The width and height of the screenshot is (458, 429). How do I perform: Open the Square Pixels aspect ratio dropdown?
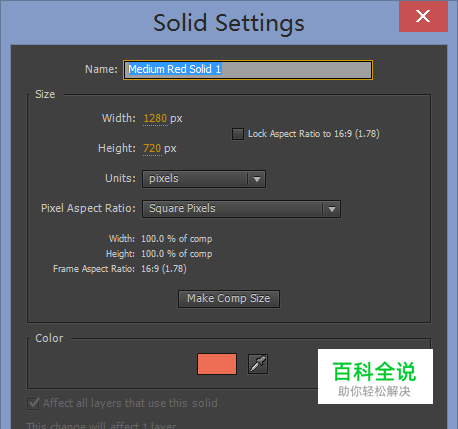tap(241, 209)
